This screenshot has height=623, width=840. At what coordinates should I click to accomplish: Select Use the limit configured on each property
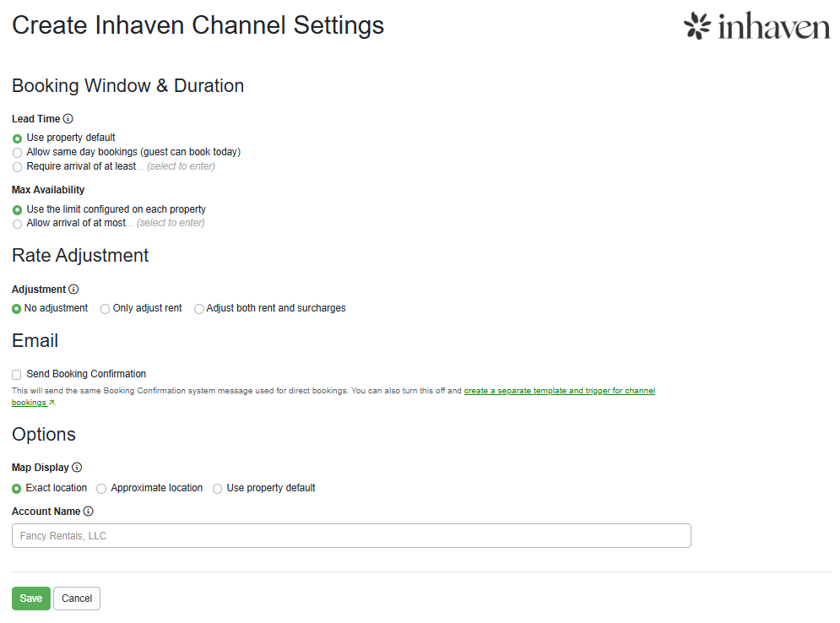click(17, 210)
